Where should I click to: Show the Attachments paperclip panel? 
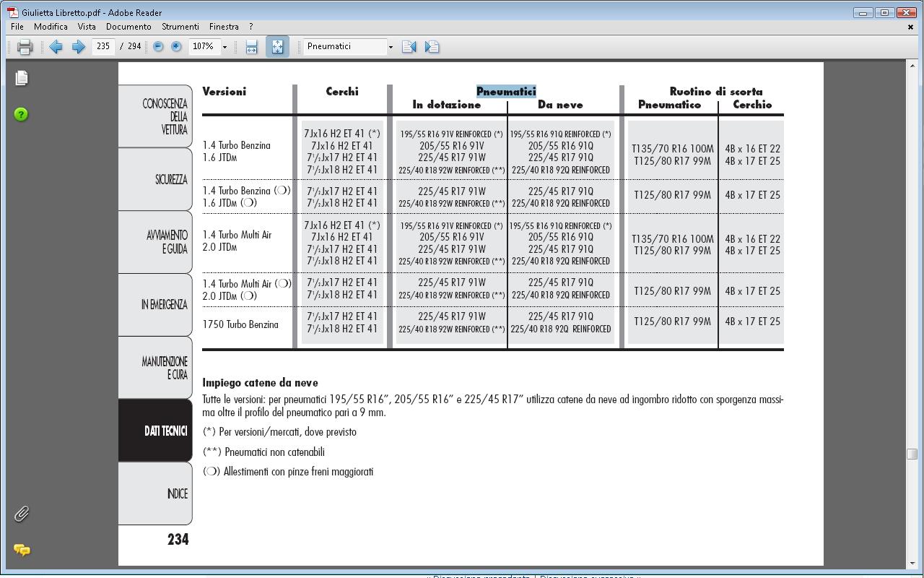22,514
